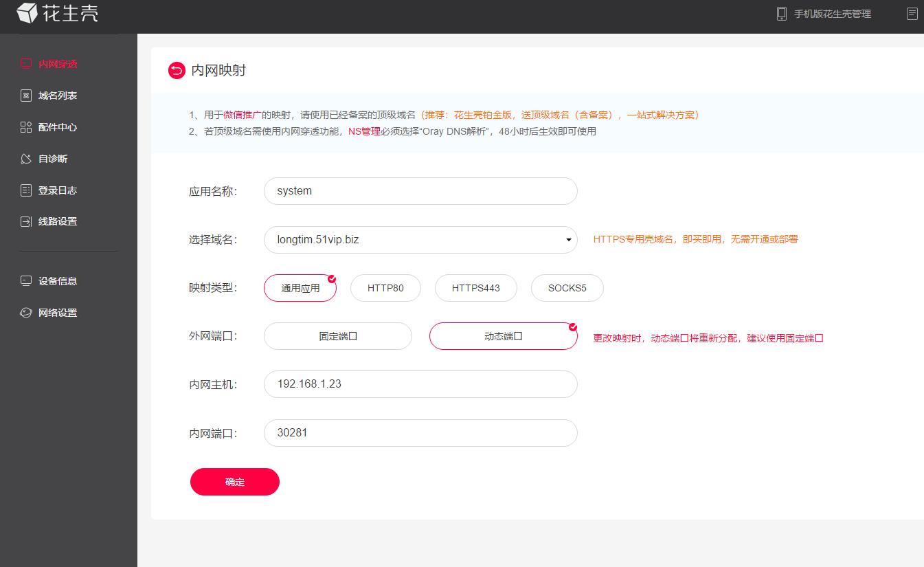Click the 内网主机 input field
The image size is (924, 567).
pos(420,384)
